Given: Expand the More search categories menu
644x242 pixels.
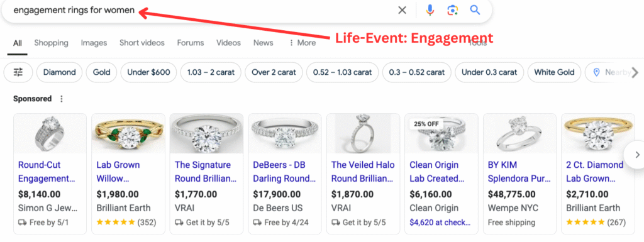Looking at the screenshot, I should click(x=303, y=43).
